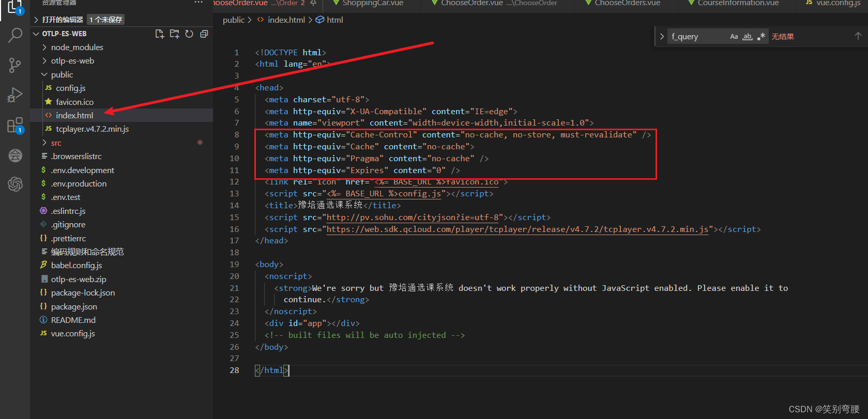Click public segment in breadcrumb

233,20
